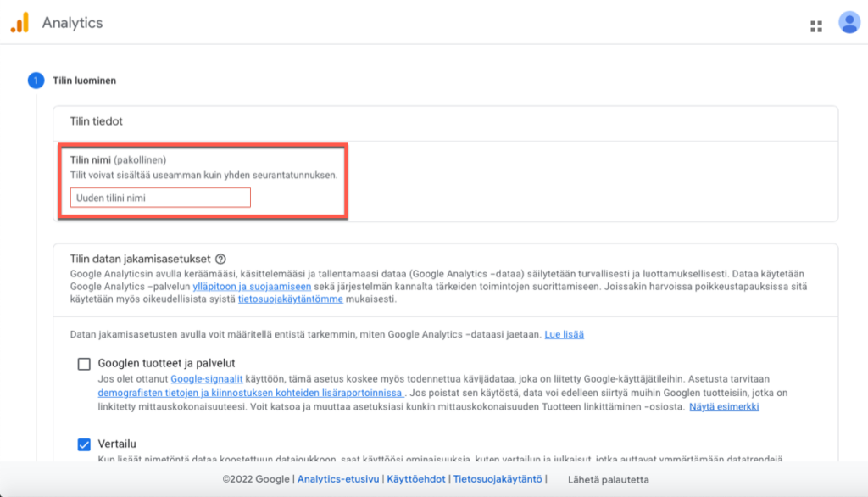Click the Analytics title text in header
This screenshot has width=868, height=497.
72,23
